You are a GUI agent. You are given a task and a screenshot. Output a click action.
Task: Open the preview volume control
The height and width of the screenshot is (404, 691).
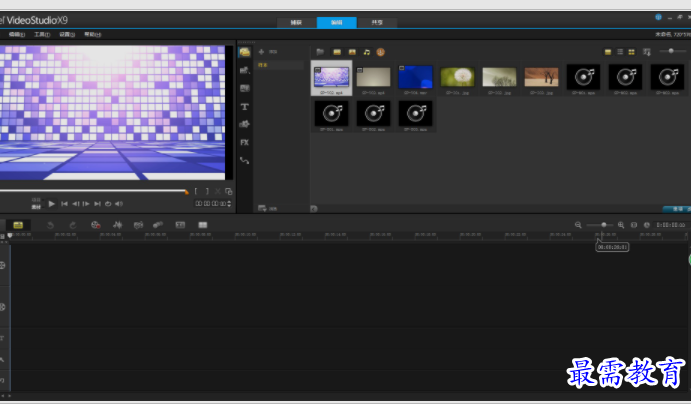coord(119,204)
